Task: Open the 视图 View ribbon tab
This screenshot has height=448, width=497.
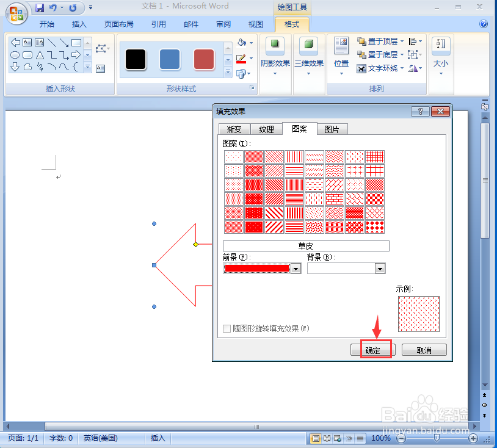Action: click(x=255, y=24)
